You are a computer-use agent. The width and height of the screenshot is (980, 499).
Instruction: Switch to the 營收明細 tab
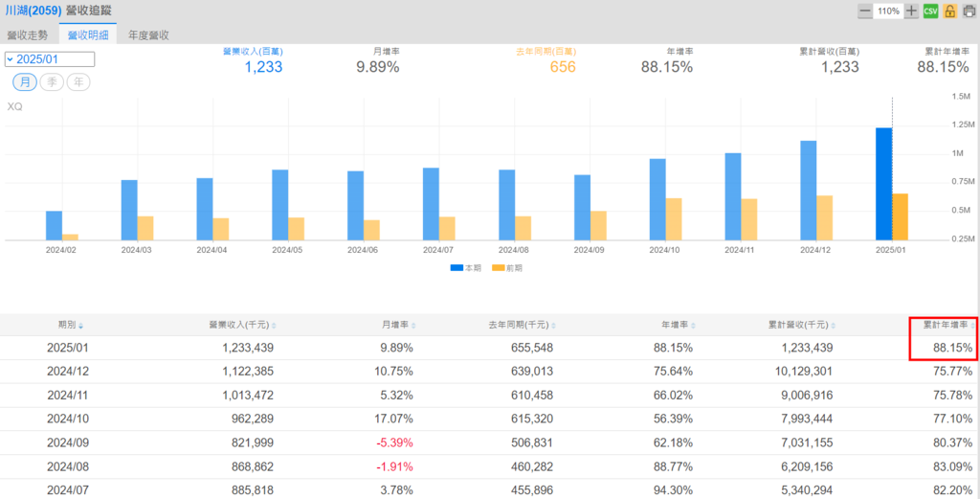[x=88, y=35]
